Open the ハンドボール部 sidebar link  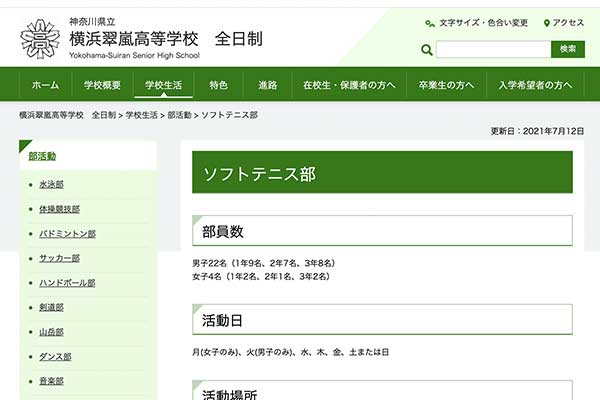point(67,283)
